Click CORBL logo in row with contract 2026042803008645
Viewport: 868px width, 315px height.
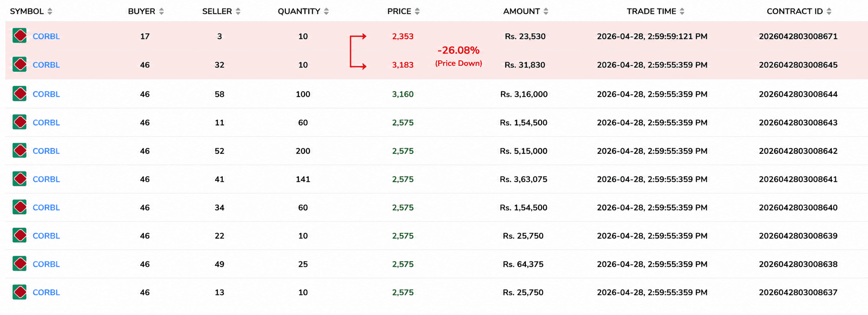click(x=20, y=65)
